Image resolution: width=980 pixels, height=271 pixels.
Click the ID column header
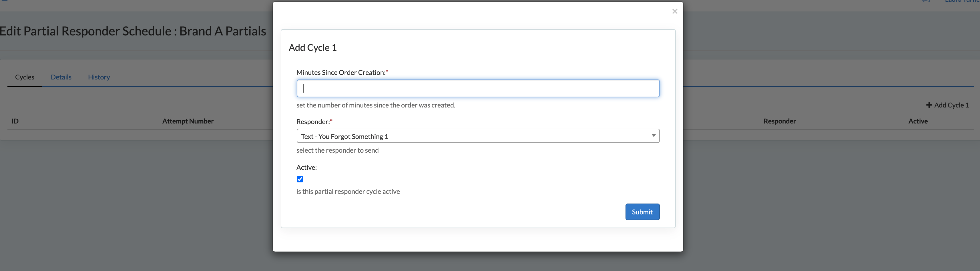point(15,121)
